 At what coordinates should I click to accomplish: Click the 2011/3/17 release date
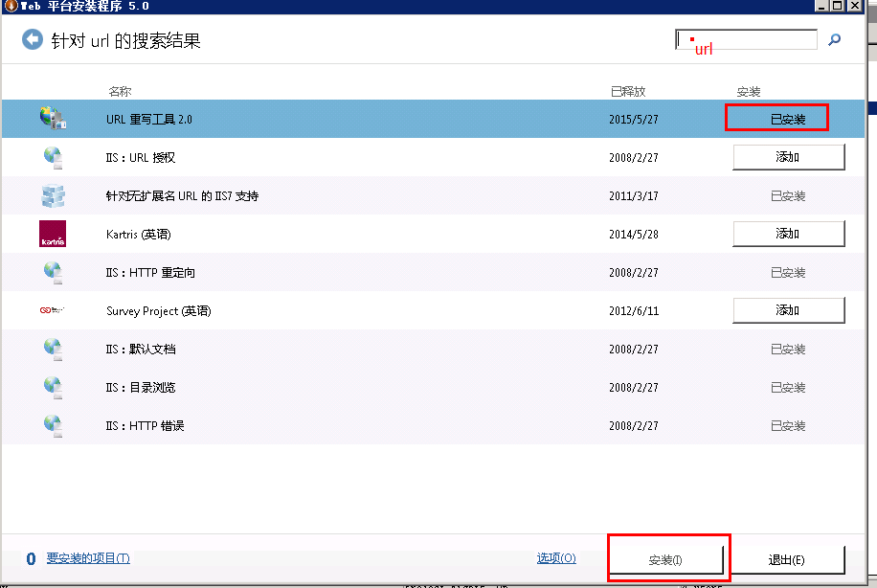[634, 196]
